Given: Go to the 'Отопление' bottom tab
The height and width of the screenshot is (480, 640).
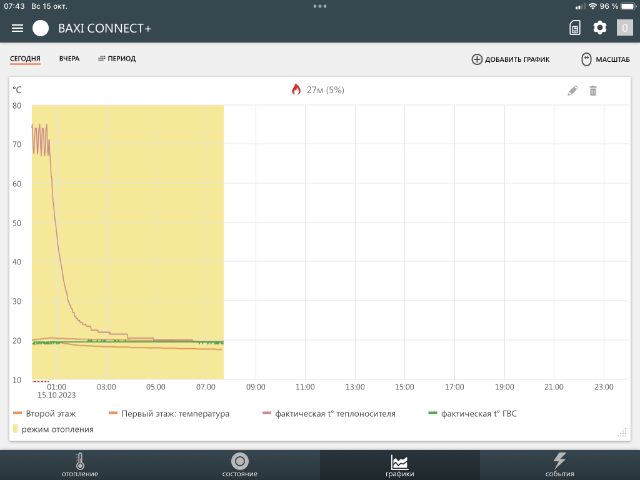Looking at the screenshot, I should [x=80, y=465].
